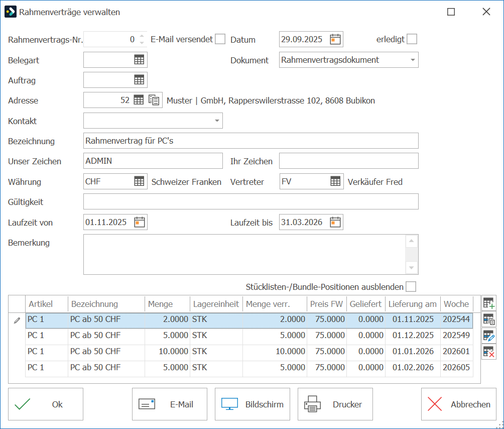Open the Kontakt dropdown list

coord(217,121)
